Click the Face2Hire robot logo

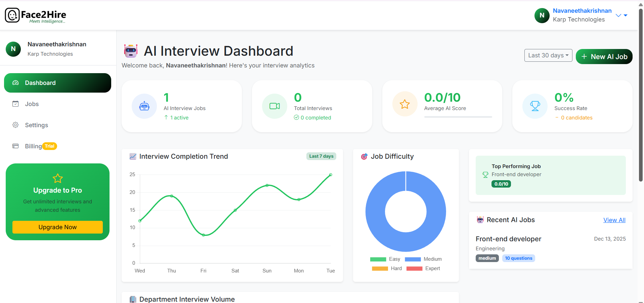12,15
